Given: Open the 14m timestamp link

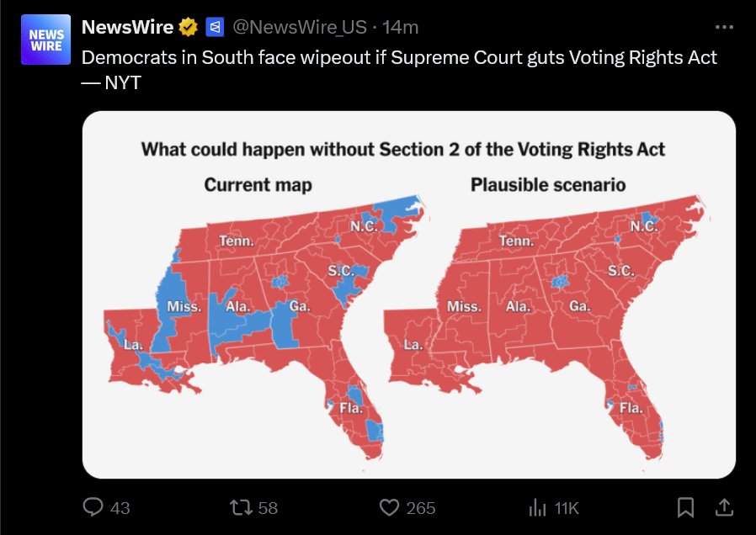Looking at the screenshot, I should point(401,27).
